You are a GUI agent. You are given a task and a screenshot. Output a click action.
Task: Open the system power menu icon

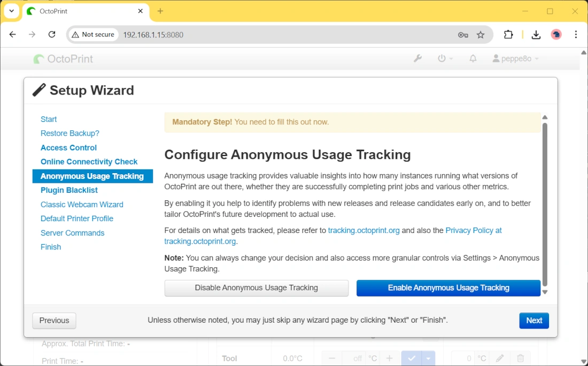(x=445, y=58)
